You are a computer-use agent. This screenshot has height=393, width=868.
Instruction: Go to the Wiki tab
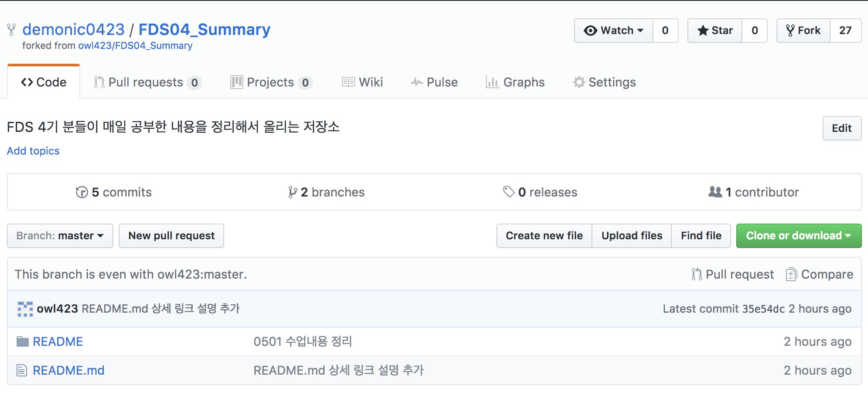click(x=362, y=82)
